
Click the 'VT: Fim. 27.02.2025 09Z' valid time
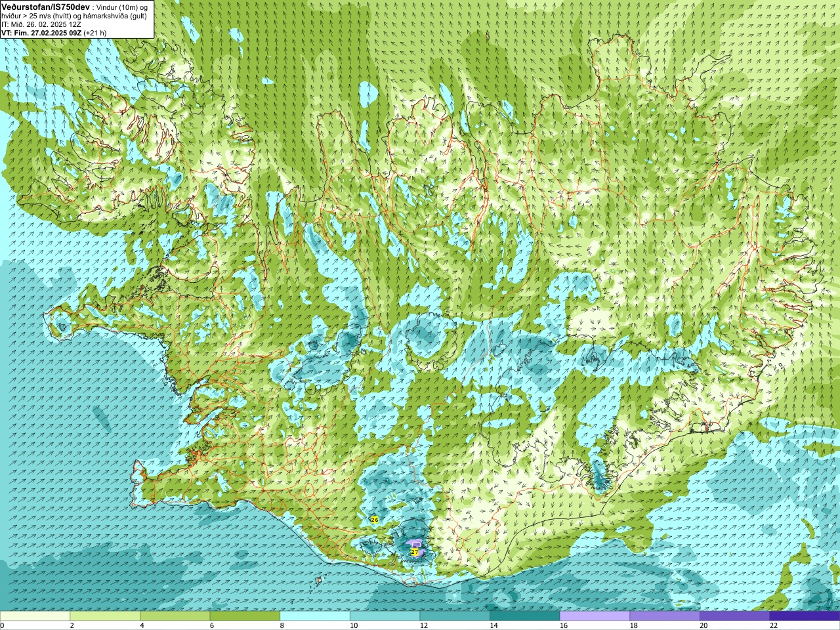point(41,33)
